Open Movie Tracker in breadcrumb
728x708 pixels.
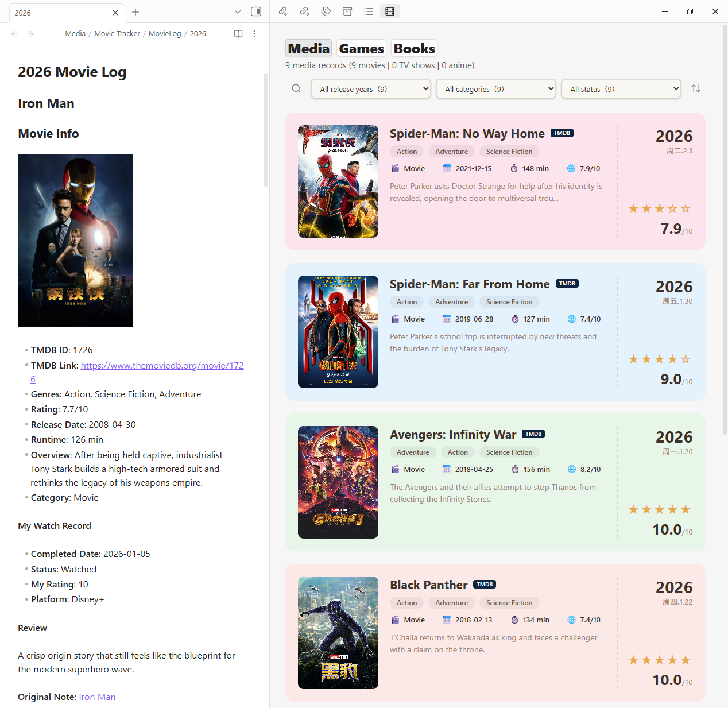[x=117, y=34]
